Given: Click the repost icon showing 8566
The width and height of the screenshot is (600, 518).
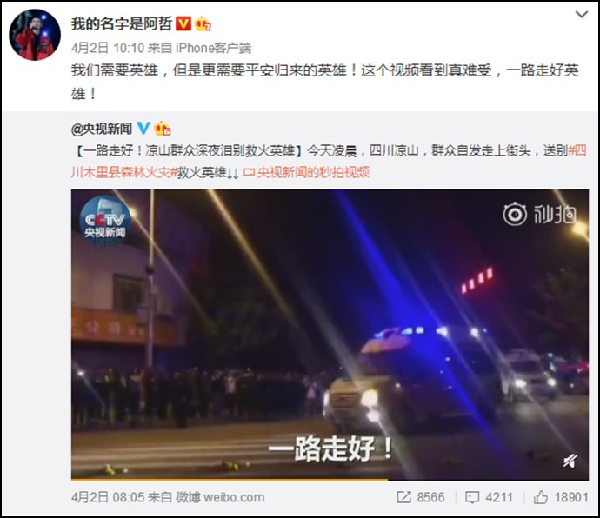Looking at the screenshot, I should click(421, 497).
